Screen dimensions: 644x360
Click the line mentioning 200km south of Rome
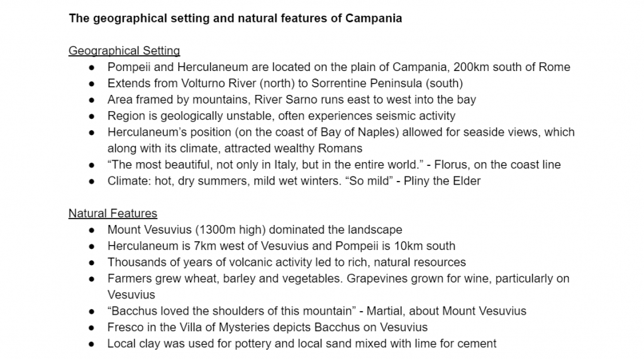click(338, 67)
